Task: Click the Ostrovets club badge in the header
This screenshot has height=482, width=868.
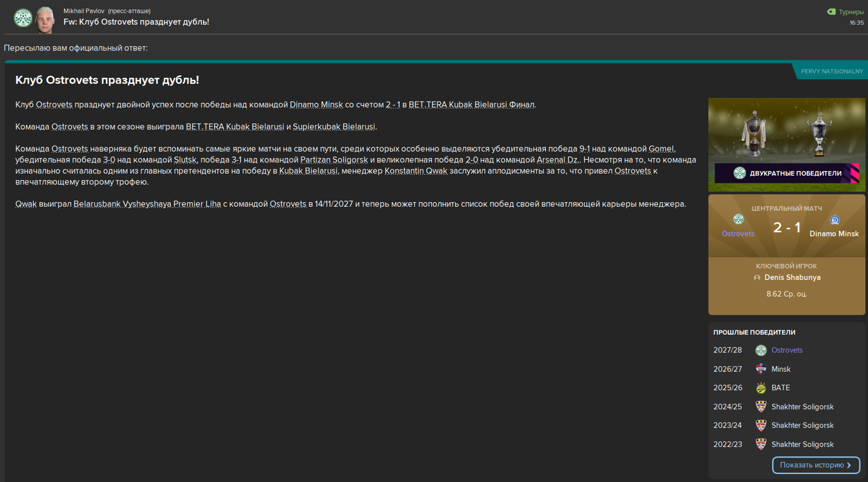Action: (23, 18)
